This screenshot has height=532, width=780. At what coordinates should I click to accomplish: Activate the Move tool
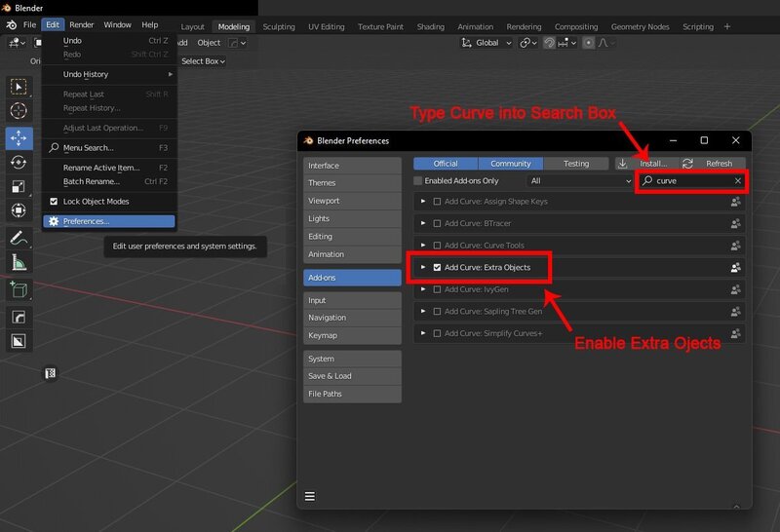(19, 137)
